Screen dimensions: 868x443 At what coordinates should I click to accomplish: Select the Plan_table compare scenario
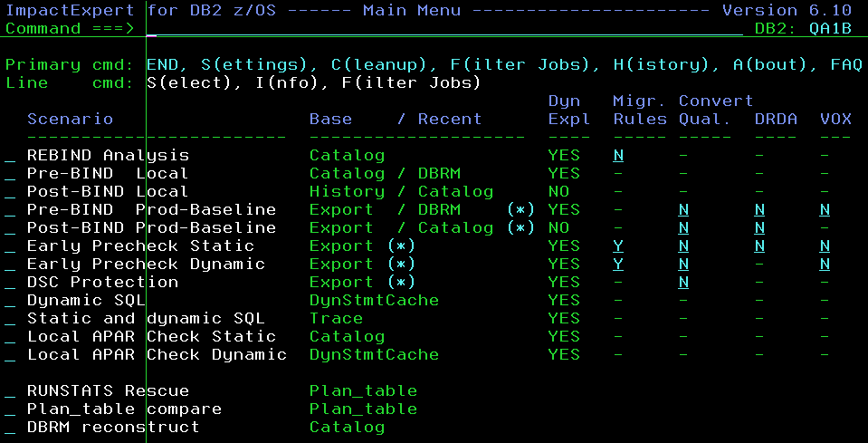[10, 409]
